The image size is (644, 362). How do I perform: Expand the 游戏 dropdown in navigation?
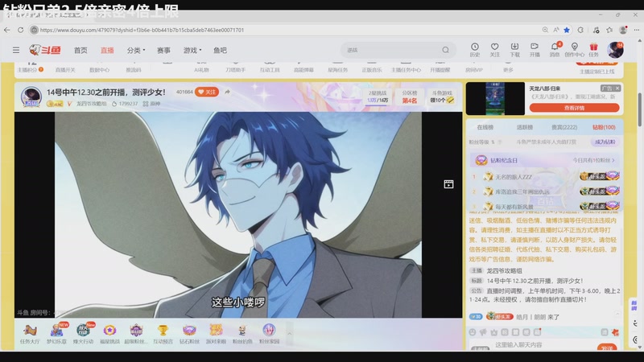click(x=192, y=50)
